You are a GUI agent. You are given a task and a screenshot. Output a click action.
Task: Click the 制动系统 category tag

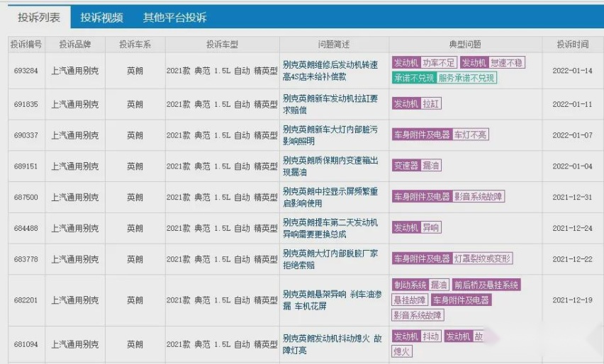pyautogui.click(x=410, y=285)
